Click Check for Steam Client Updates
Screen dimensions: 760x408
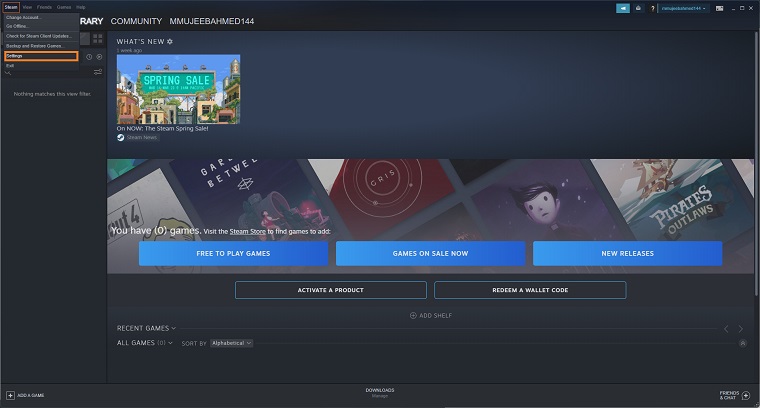(x=41, y=36)
